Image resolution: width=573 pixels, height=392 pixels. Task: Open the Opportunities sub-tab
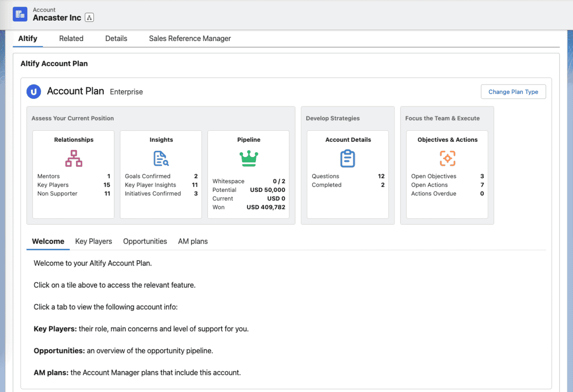tap(145, 242)
